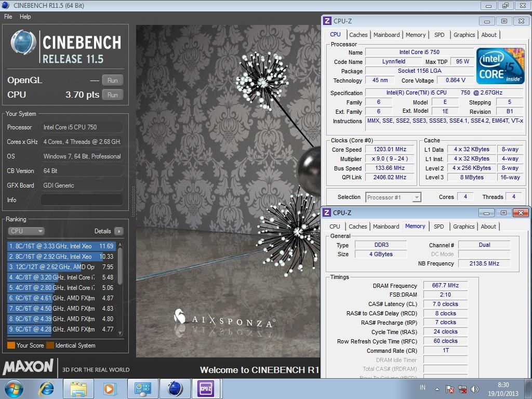Click the Processor field Intel Core i5 CPU 750

click(82, 127)
